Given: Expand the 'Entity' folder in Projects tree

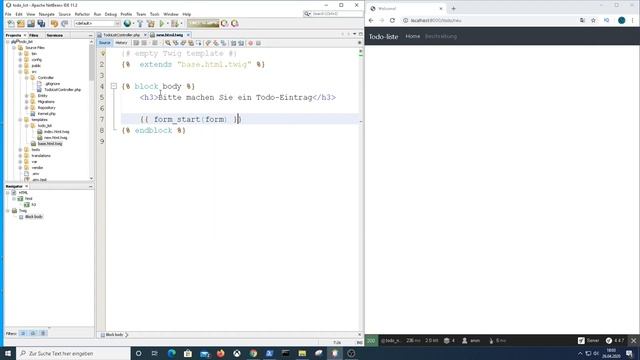Looking at the screenshot, I should pos(27,96).
